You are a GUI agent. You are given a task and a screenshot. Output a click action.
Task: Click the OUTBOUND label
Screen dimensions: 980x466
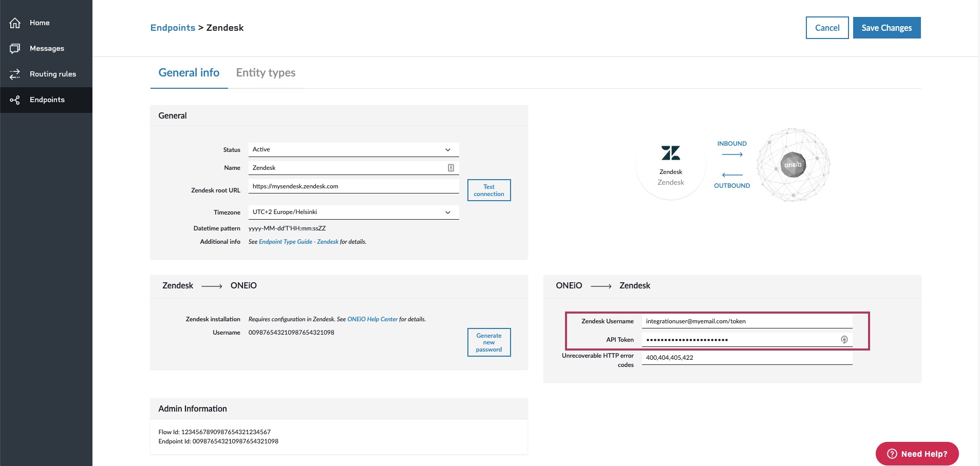(732, 186)
